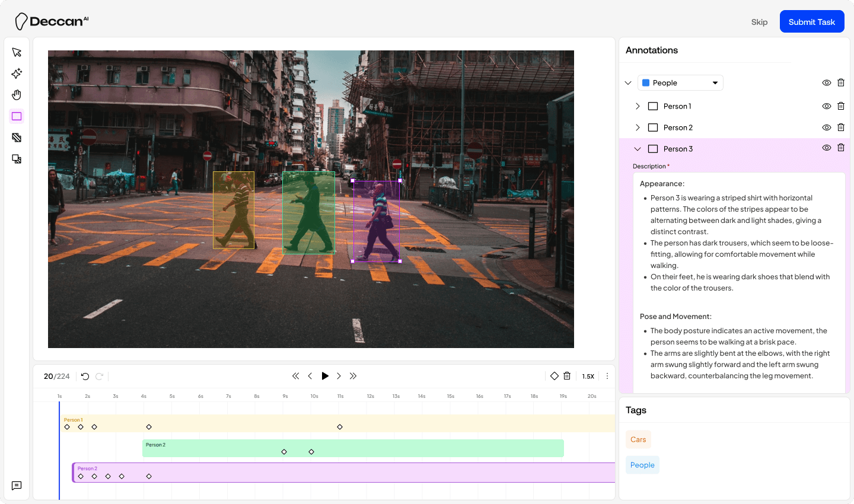This screenshot has width=854, height=504.
Task: Toggle visibility of Person 2 annotation
Action: pos(826,127)
